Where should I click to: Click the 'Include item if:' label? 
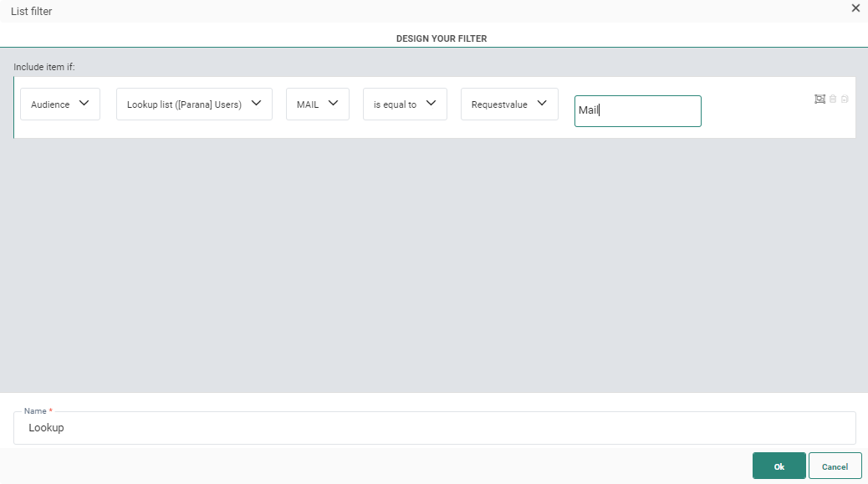(44, 66)
